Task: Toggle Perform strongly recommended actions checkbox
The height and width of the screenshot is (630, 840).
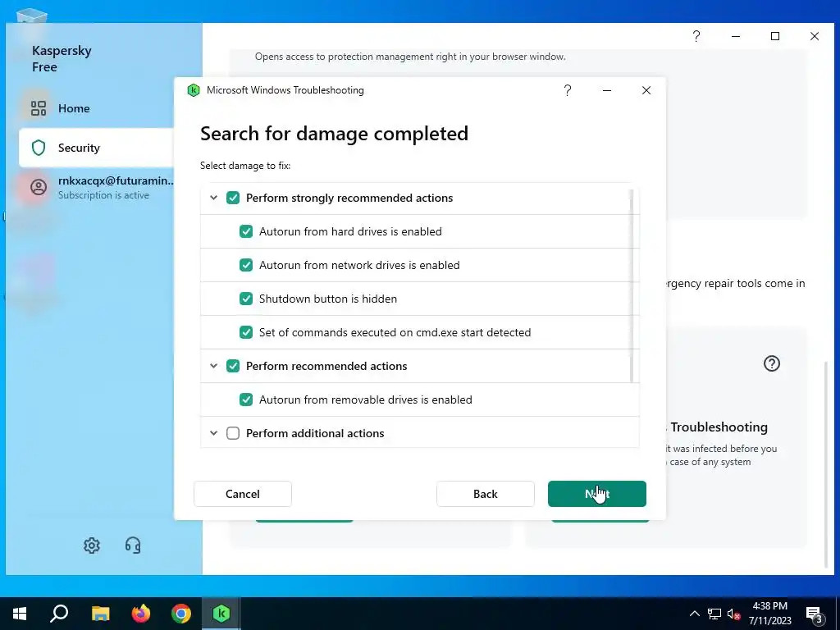Action: pos(233,198)
